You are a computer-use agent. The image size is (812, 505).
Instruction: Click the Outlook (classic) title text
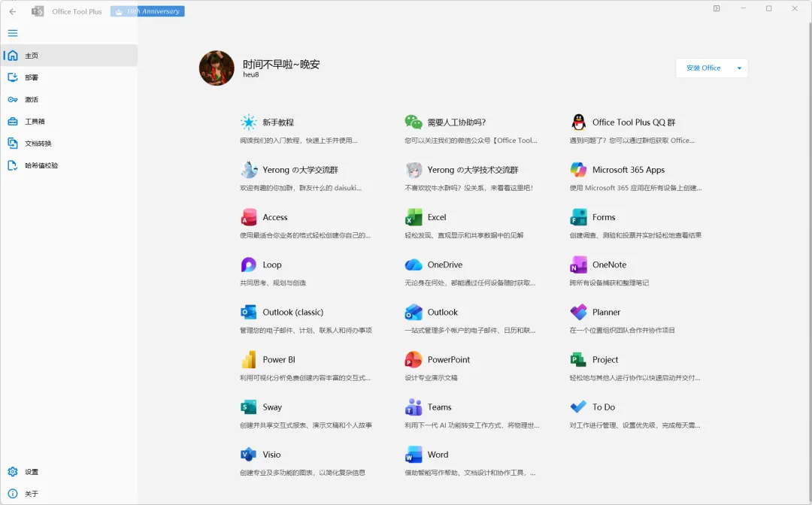[x=292, y=313]
